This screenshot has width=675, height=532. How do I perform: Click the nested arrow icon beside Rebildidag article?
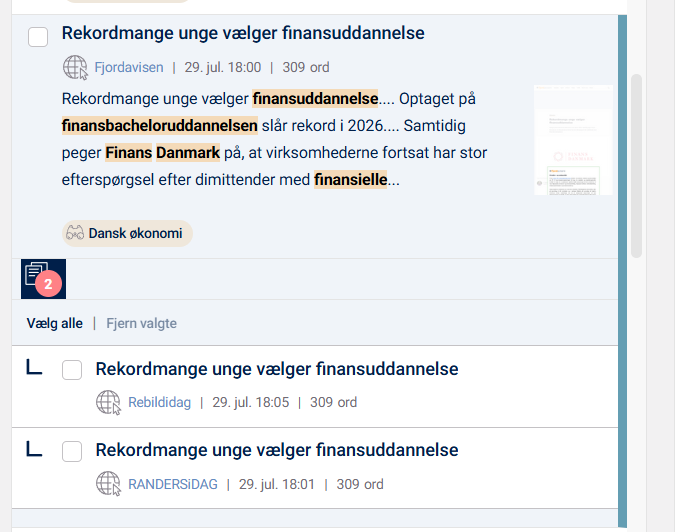point(34,368)
